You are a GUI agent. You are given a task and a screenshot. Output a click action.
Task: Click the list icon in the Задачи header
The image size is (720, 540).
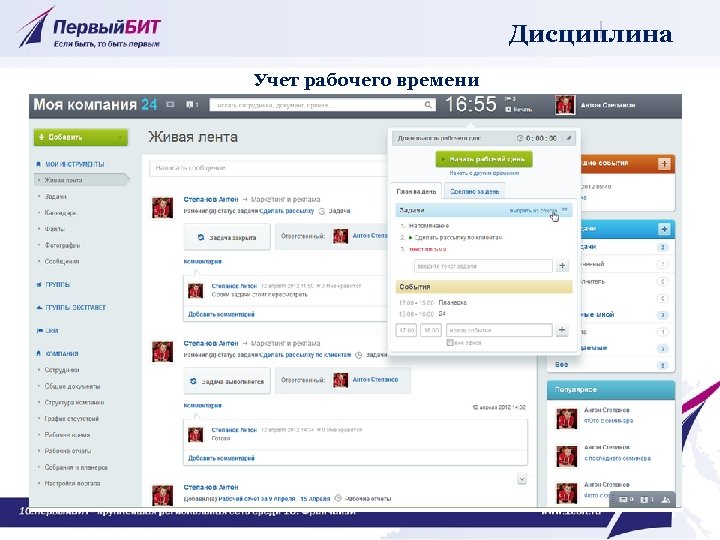coord(565,210)
